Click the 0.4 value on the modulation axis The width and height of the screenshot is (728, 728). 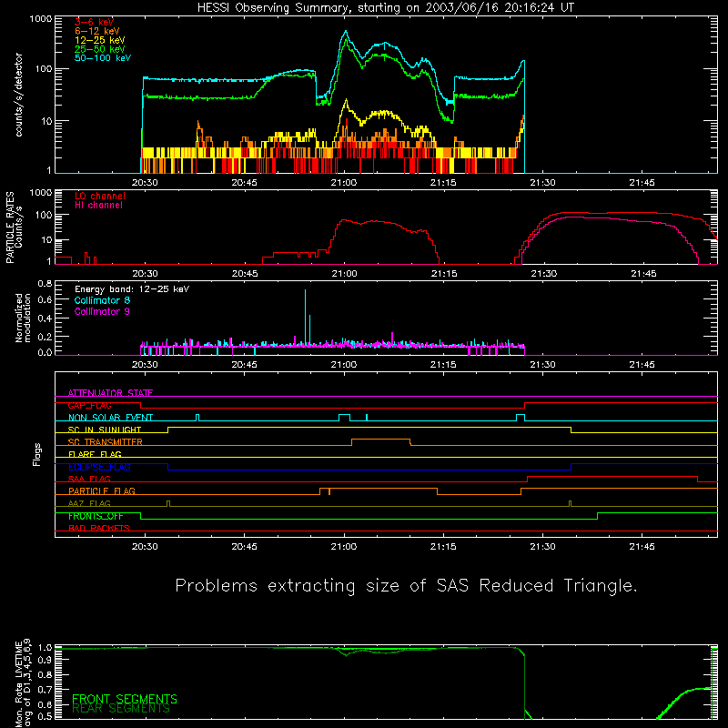click(45, 318)
